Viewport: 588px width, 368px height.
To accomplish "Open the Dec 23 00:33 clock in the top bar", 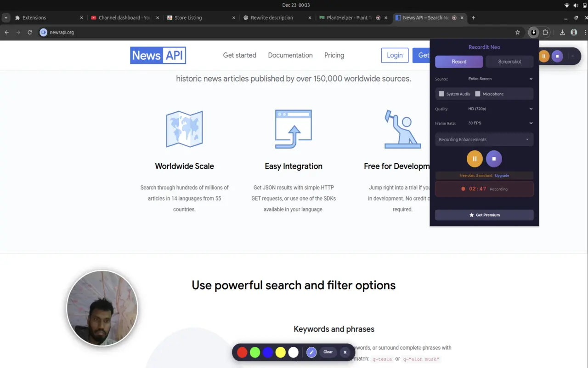I will click(296, 5).
